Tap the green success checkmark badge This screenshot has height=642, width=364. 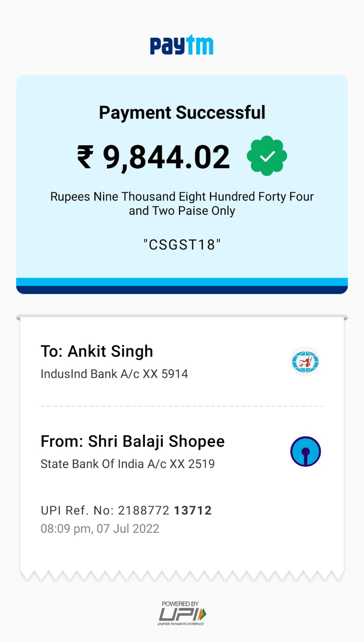coord(266,156)
